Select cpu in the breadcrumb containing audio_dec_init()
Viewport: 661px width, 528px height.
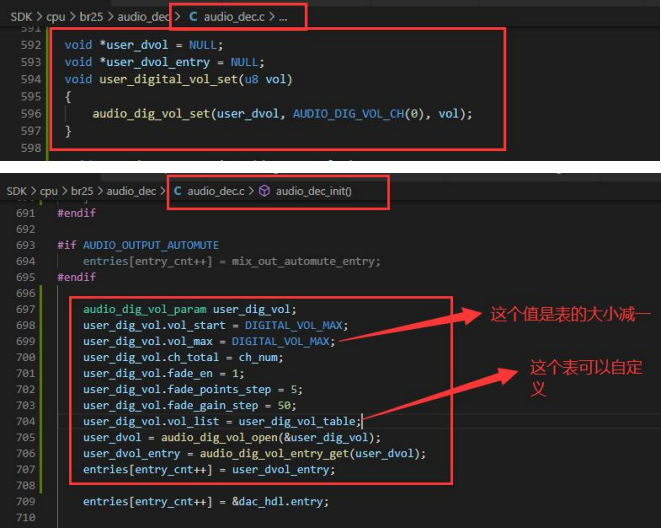point(48,191)
